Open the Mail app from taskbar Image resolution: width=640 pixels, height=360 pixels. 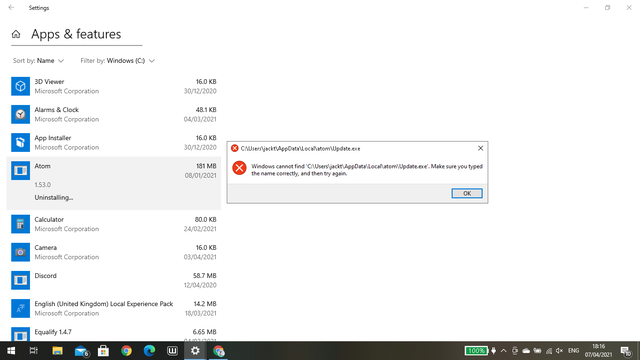tap(81, 351)
